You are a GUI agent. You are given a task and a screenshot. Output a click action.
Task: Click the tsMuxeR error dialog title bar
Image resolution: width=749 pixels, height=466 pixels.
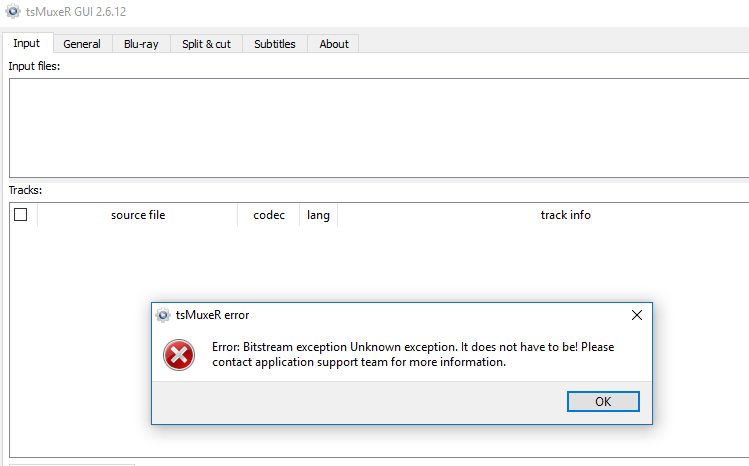coord(400,314)
